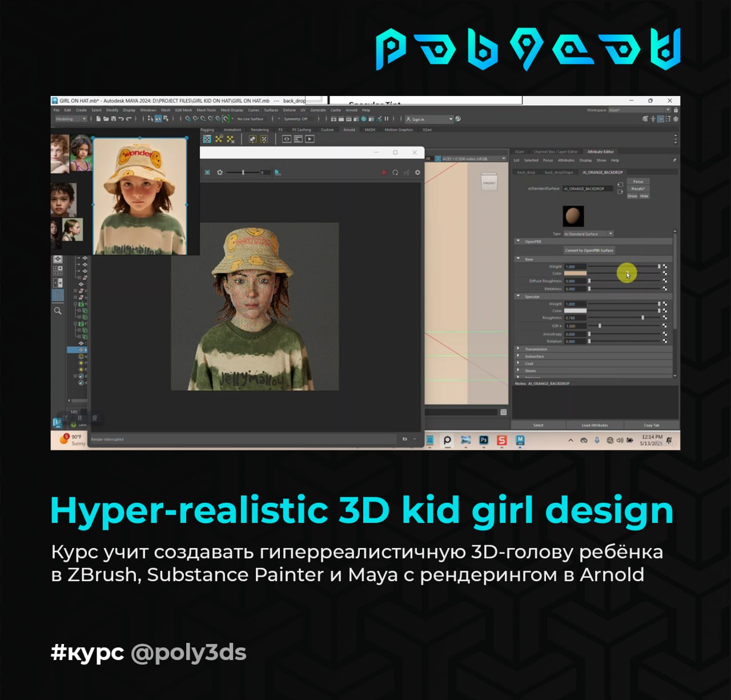Expand the Transmission section

(x=519, y=349)
